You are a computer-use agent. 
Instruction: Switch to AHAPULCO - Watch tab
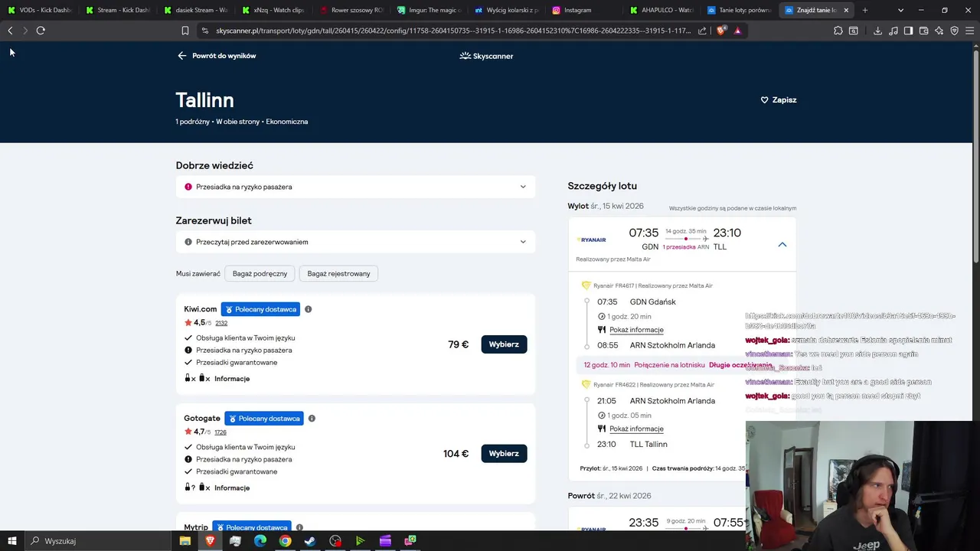pos(662,10)
